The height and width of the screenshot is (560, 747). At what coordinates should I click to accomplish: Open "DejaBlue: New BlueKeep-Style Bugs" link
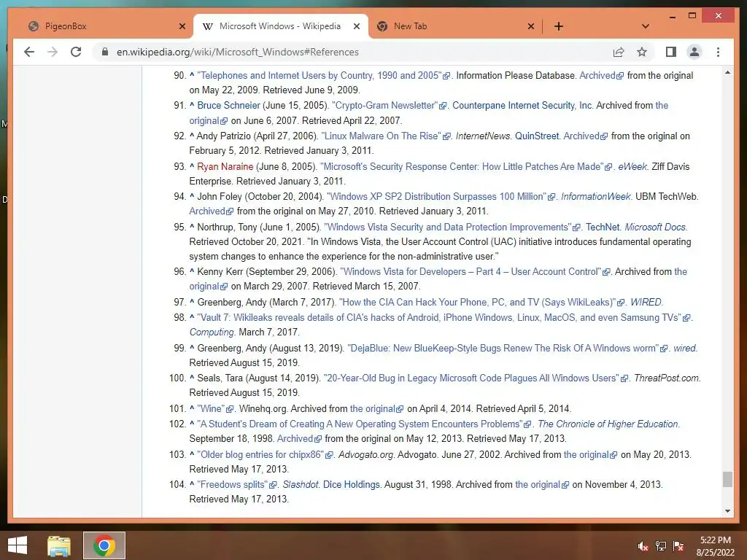click(503, 348)
